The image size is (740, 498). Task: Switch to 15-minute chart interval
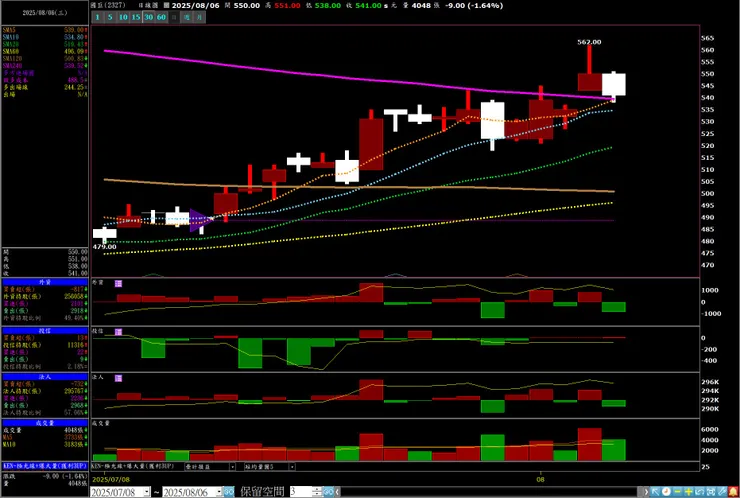(x=135, y=17)
